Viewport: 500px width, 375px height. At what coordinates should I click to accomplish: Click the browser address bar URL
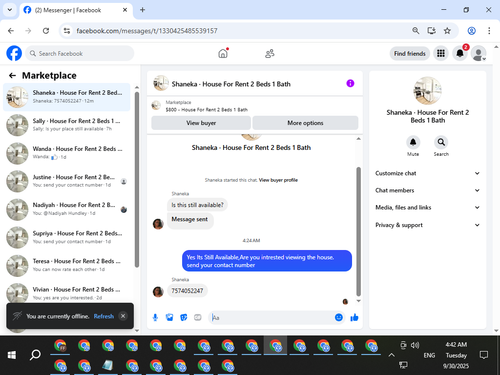click(x=147, y=31)
